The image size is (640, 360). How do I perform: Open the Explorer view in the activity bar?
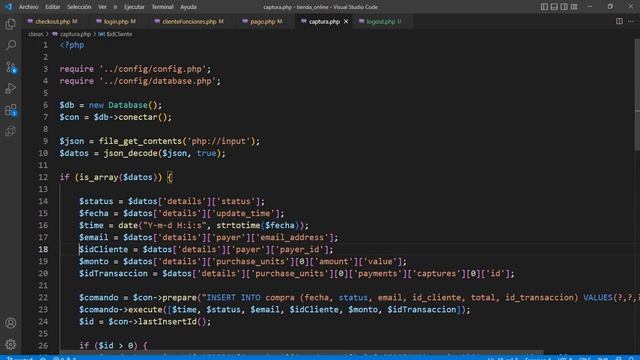(11, 24)
